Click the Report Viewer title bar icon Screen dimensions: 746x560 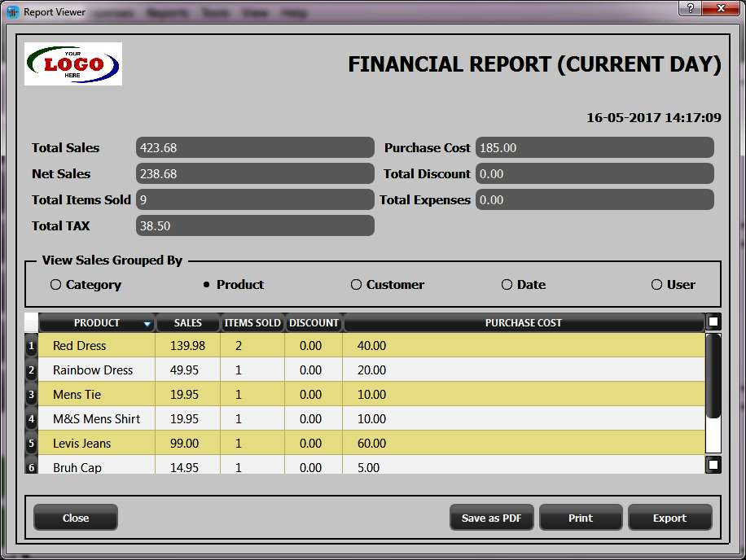pyautogui.click(x=11, y=11)
